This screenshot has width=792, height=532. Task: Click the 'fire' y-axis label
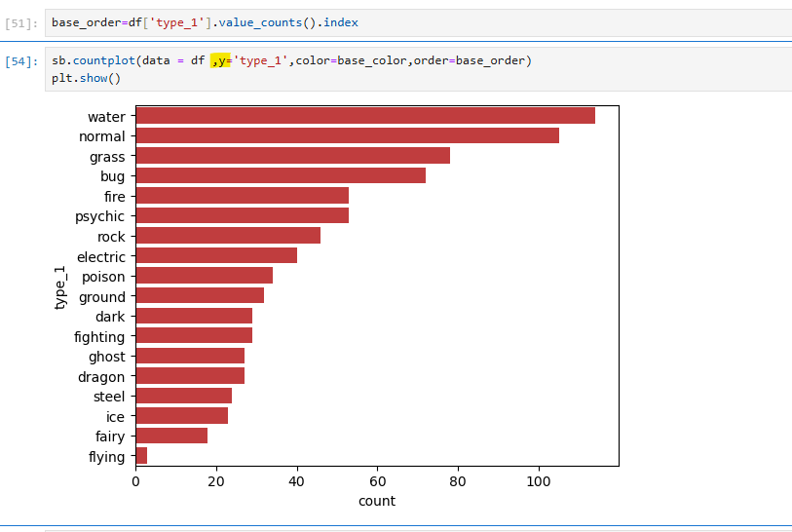pos(115,197)
